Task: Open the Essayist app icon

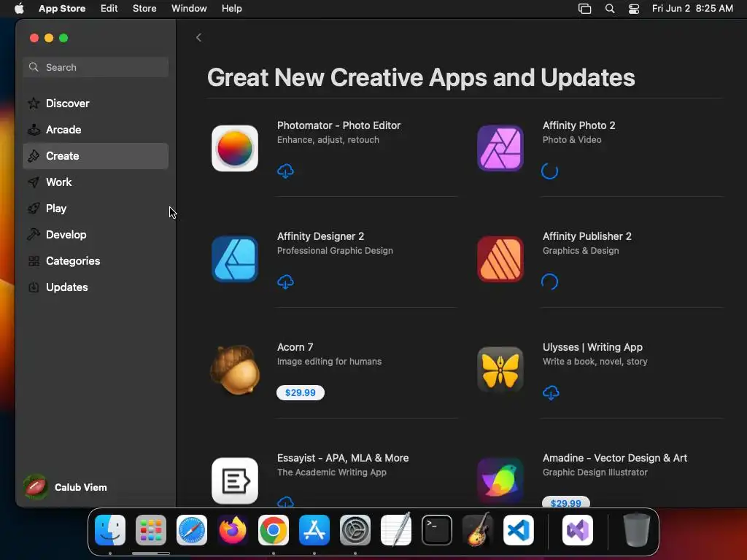Action: pyautogui.click(x=235, y=481)
